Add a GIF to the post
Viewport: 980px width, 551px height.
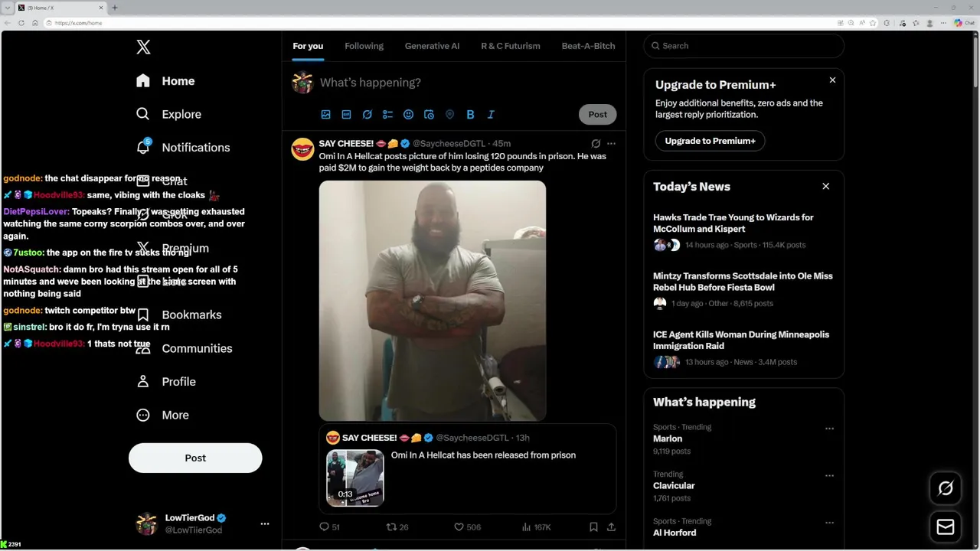pyautogui.click(x=346, y=114)
